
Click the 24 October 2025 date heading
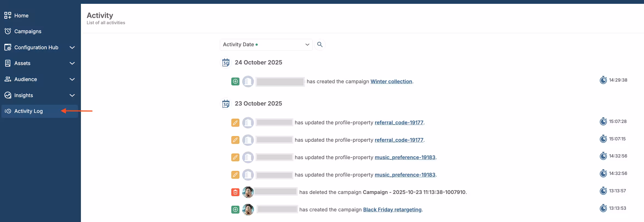click(x=258, y=63)
